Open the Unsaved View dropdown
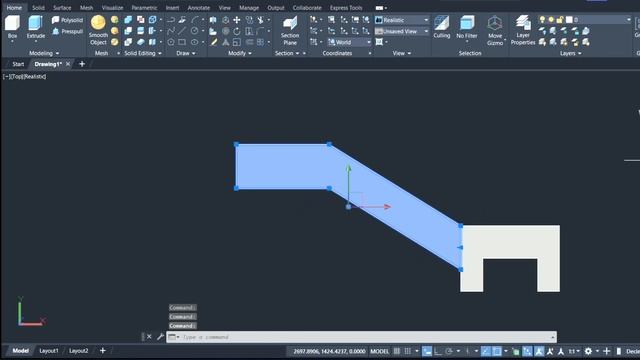Image resolution: width=640 pixels, height=360 pixels. pyautogui.click(x=402, y=31)
